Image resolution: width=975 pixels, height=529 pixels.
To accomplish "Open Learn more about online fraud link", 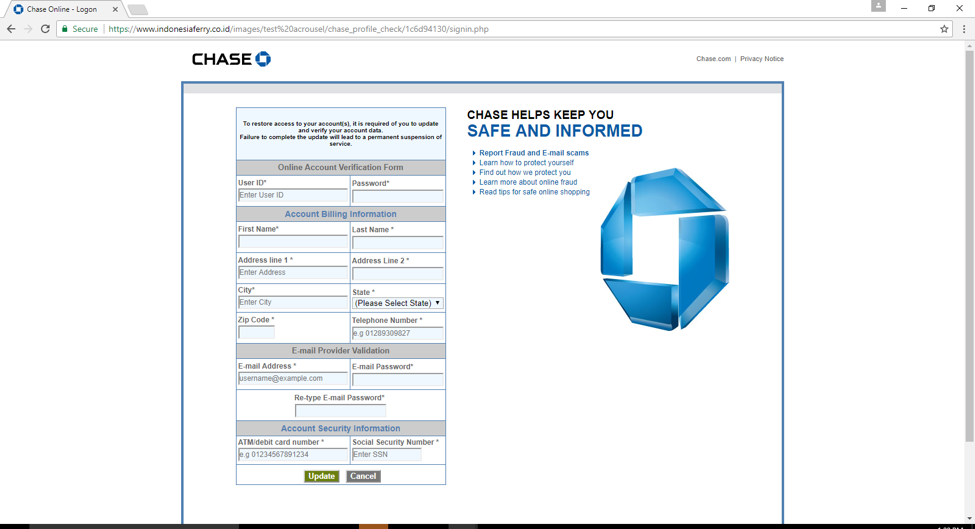I will point(528,182).
